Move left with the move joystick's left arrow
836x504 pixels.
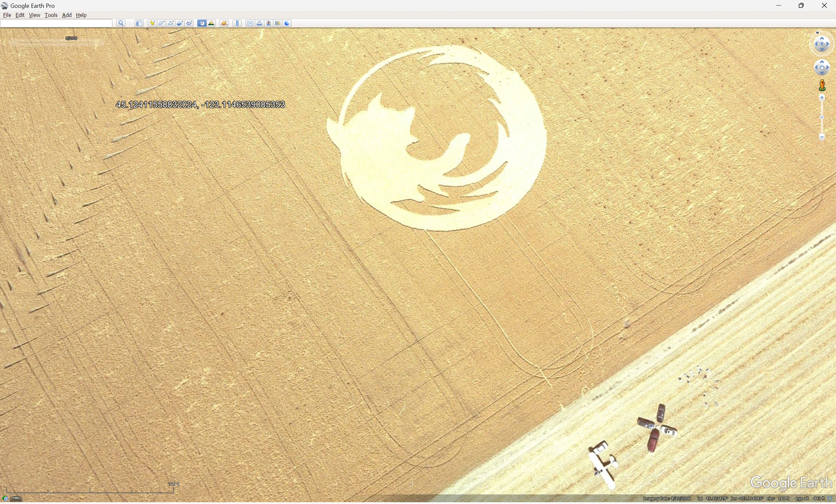click(x=816, y=68)
